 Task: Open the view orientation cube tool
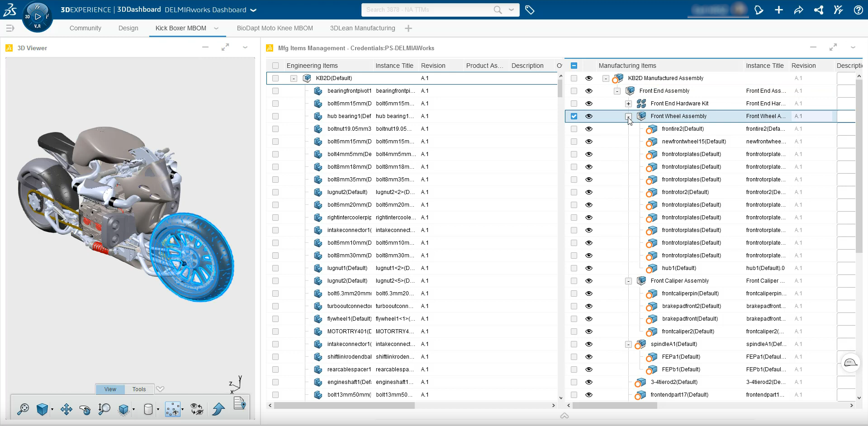point(43,409)
